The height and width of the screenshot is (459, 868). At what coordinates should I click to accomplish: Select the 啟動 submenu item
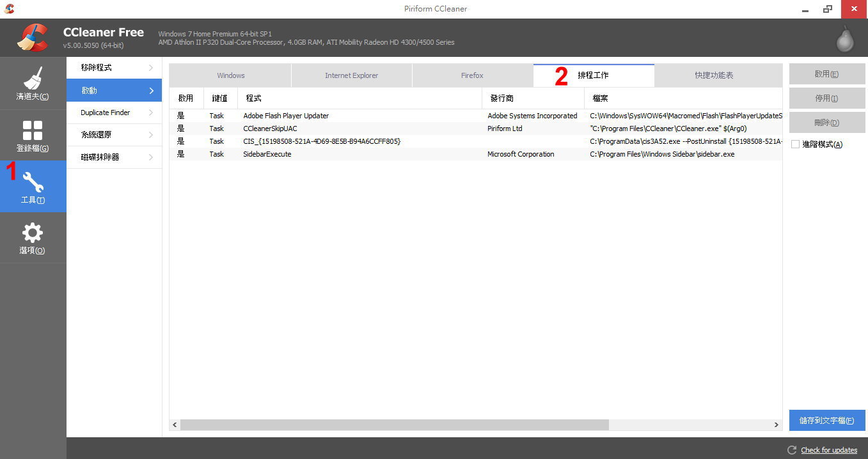click(x=114, y=90)
